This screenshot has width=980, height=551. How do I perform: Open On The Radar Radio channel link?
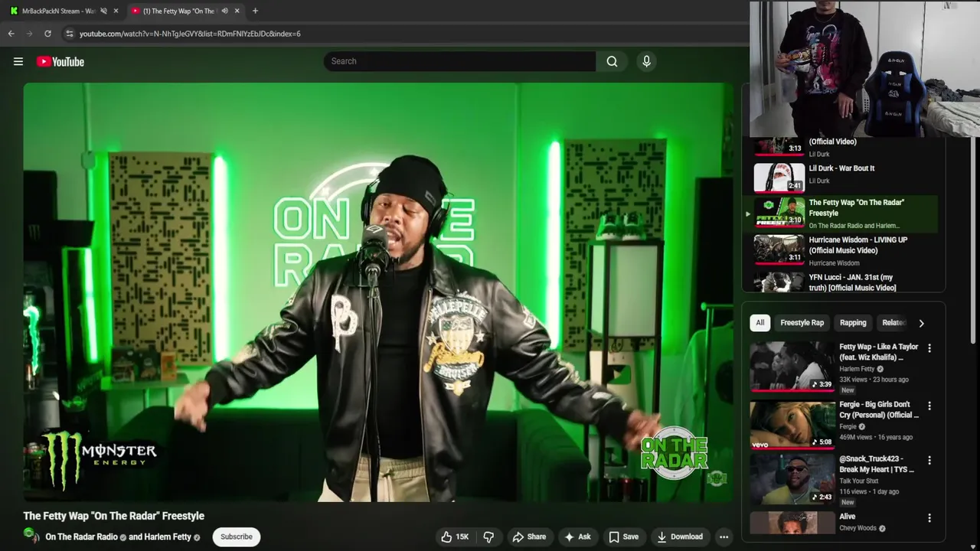tap(81, 536)
